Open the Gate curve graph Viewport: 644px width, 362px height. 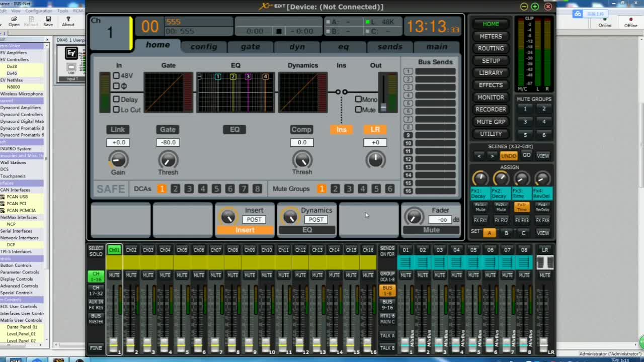click(168, 92)
